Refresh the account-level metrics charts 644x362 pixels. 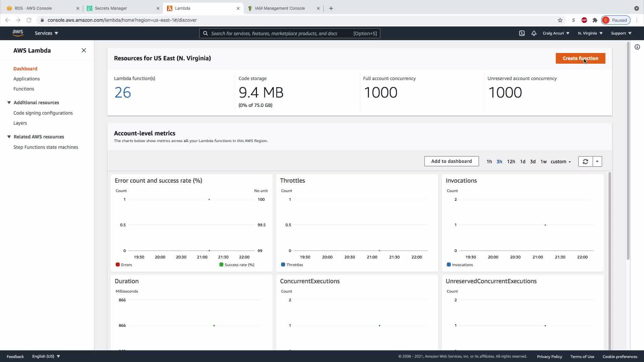tap(585, 162)
